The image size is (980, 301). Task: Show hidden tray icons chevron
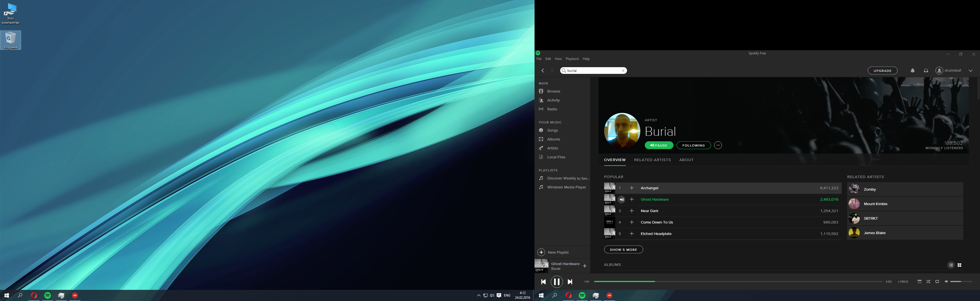click(479, 296)
